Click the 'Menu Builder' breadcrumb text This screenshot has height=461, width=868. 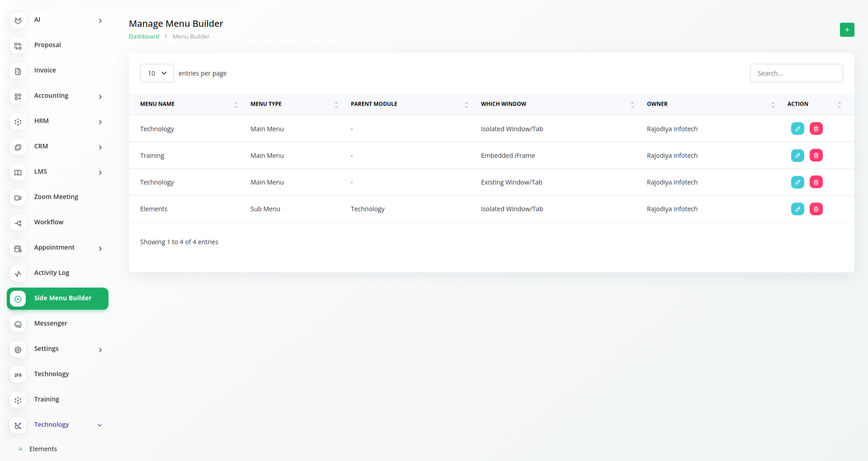click(x=191, y=37)
